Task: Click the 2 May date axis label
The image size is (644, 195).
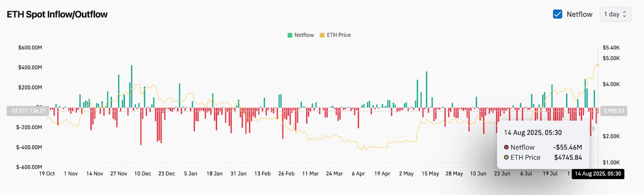Action: [x=406, y=174]
